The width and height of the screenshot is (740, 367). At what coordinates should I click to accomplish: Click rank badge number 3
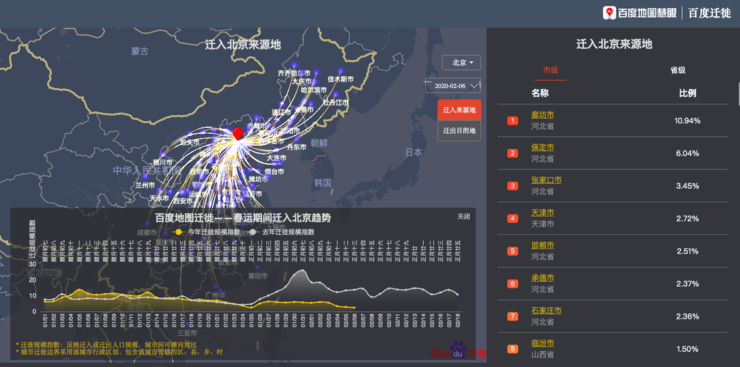(513, 186)
